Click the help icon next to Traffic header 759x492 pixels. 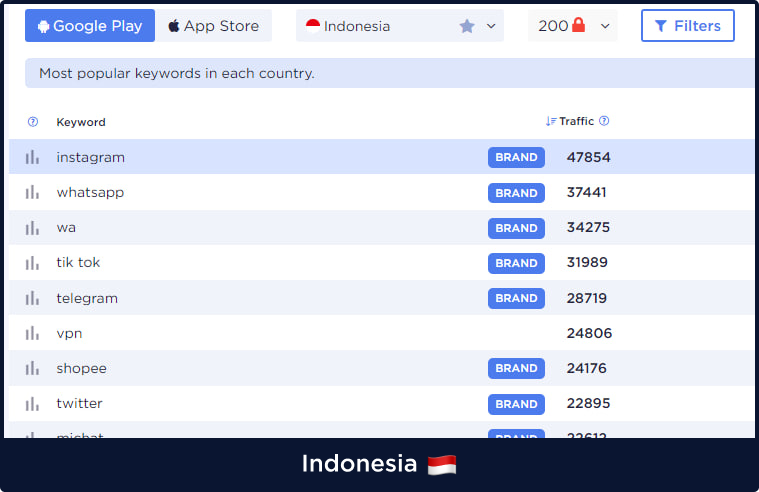point(604,121)
